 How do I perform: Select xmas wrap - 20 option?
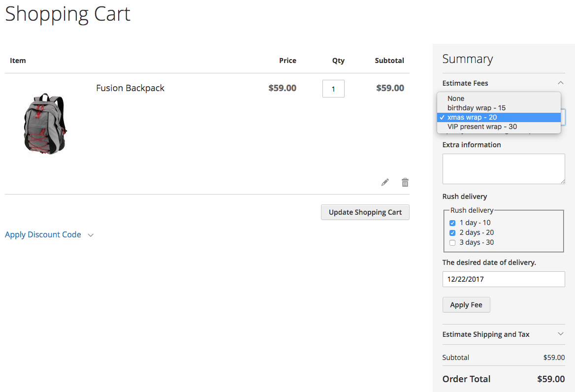[x=499, y=117]
